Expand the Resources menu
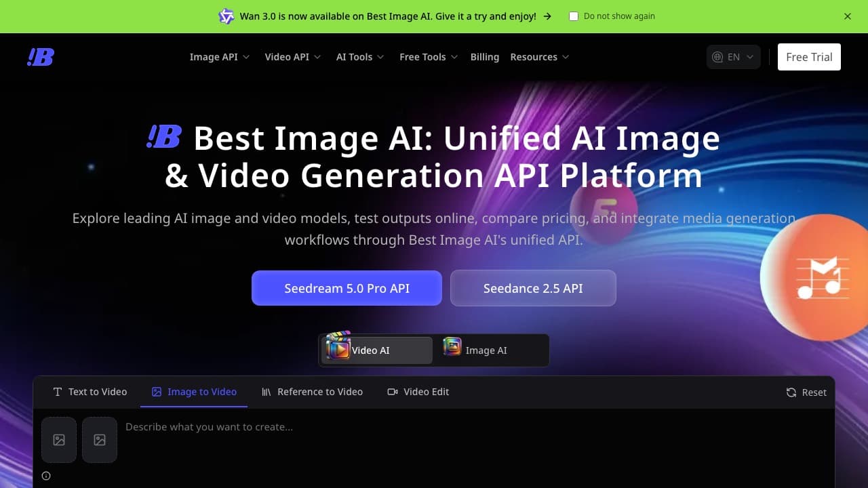 (x=540, y=57)
